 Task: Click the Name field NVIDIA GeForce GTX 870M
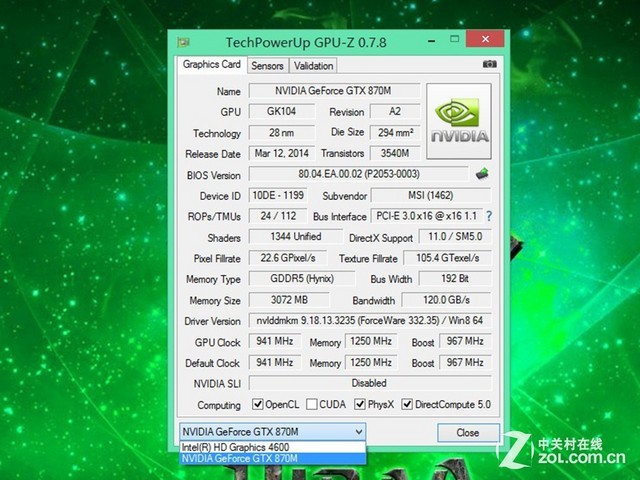pos(334,91)
